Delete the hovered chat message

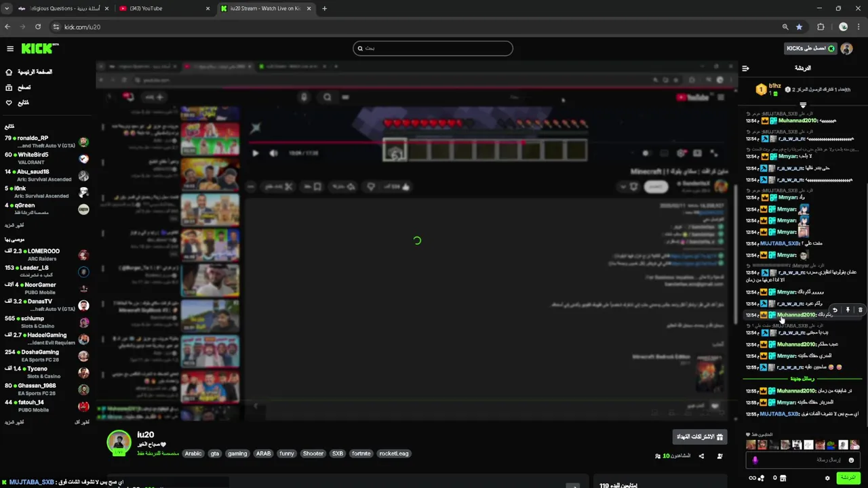point(860,310)
